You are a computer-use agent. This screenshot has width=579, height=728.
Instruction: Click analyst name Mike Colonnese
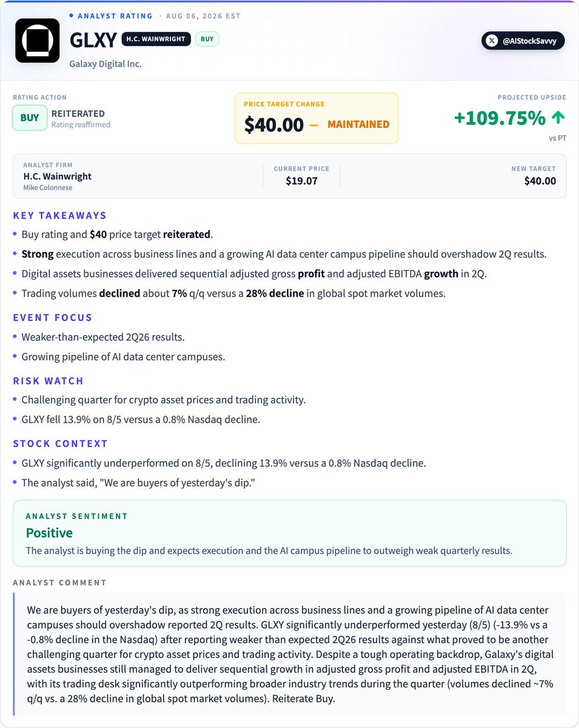pos(48,188)
